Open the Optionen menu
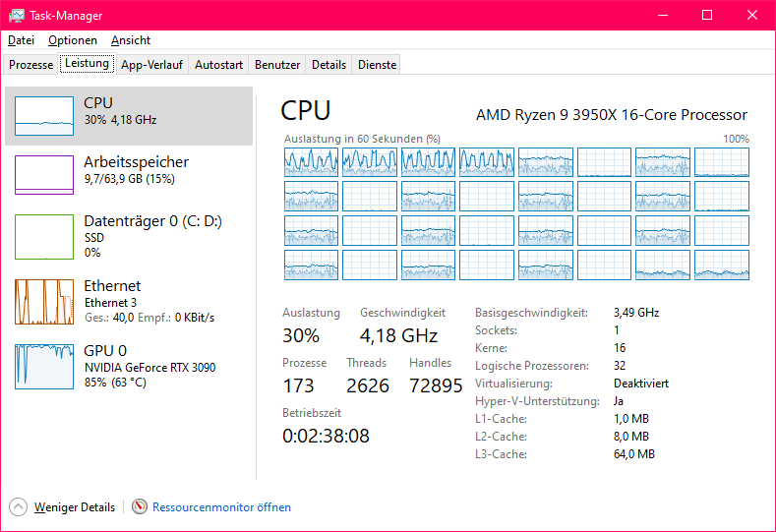Image resolution: width=776 pixels, height=532 pixels. (x=73, y=40)
